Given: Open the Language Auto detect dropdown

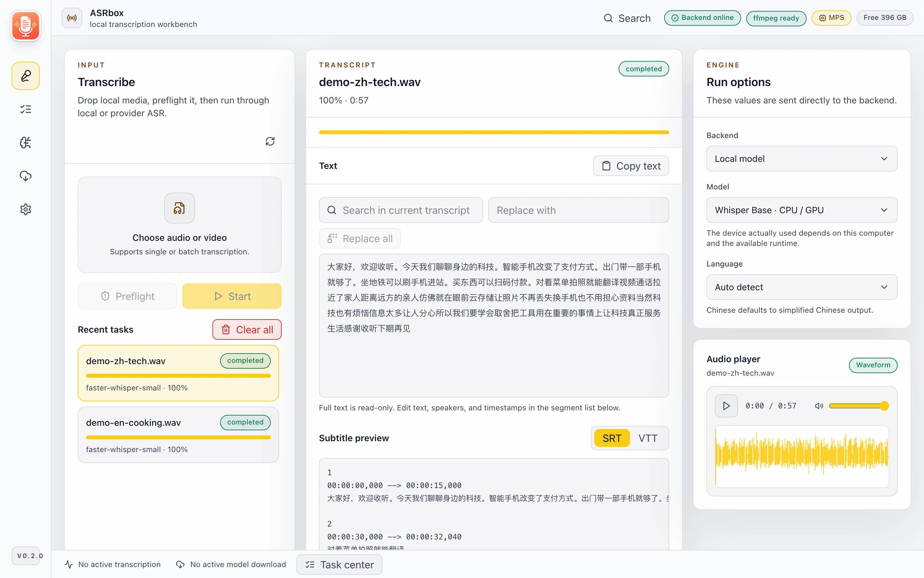Looking at the screenshot, I should coord(802,287).
